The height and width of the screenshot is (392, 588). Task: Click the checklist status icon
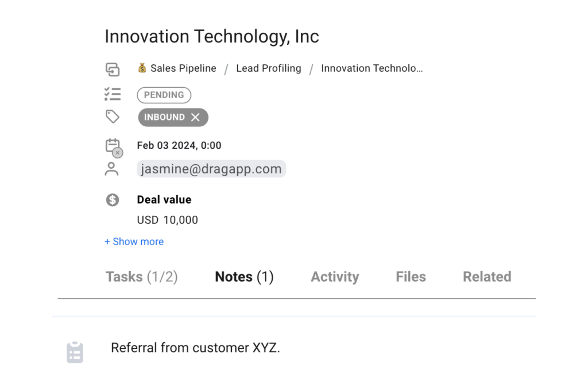[113, 94]
